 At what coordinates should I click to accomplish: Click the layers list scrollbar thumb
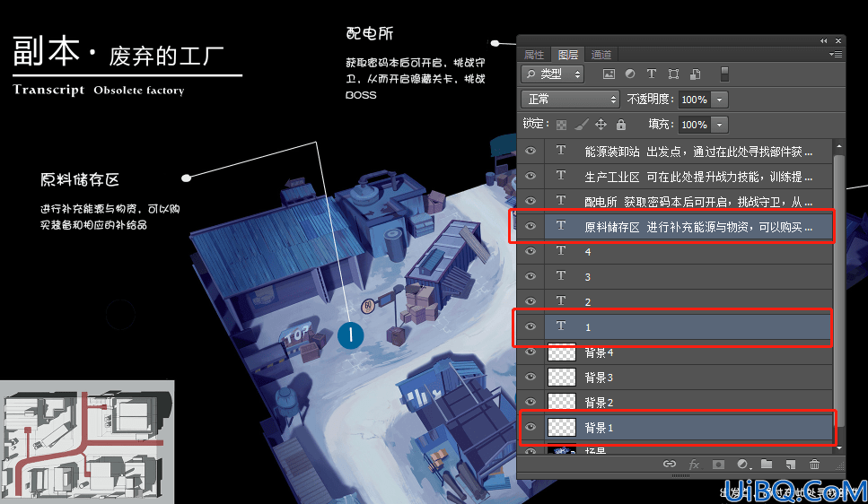(839, 291)
